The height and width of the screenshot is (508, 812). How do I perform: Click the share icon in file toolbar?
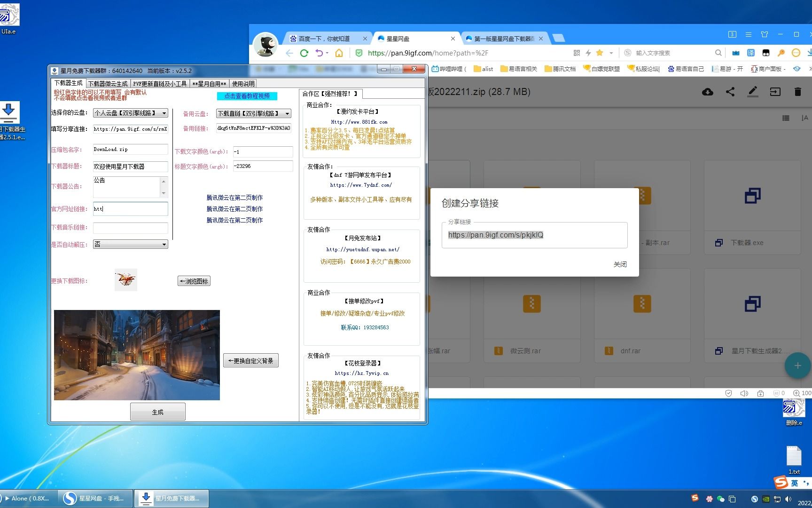coord(730,92)
